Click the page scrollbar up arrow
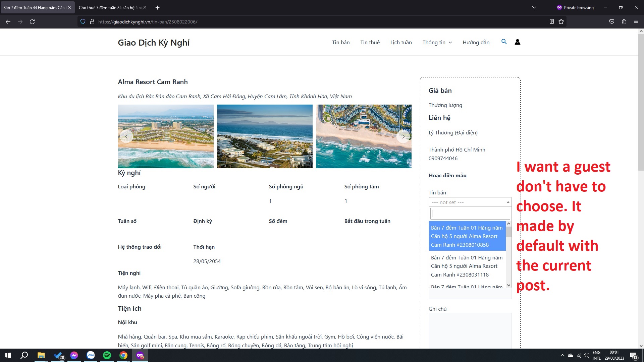644x362 pixels. 641,31
